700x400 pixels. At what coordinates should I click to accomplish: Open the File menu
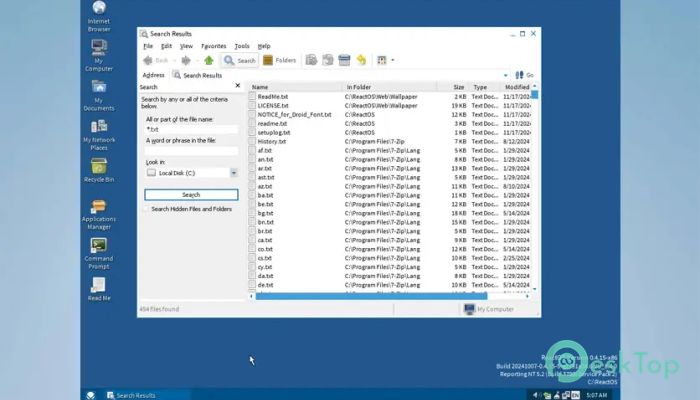click(148, 46)
